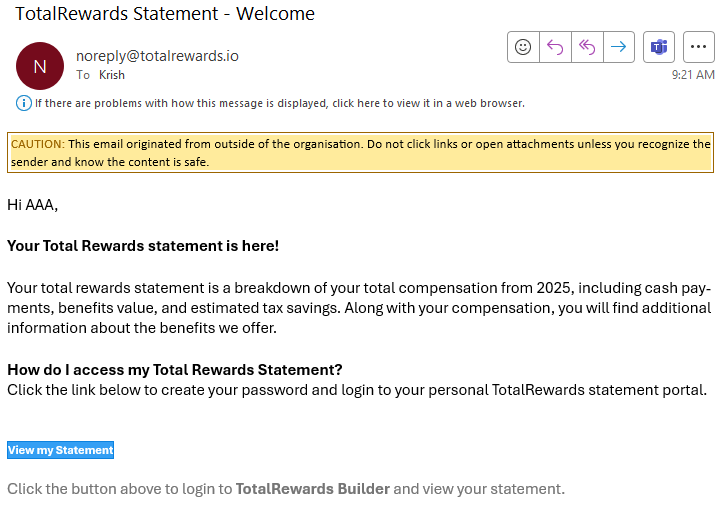
Task: Click the 9:21 AM timestamp
Action: click(x=693, y=75)
